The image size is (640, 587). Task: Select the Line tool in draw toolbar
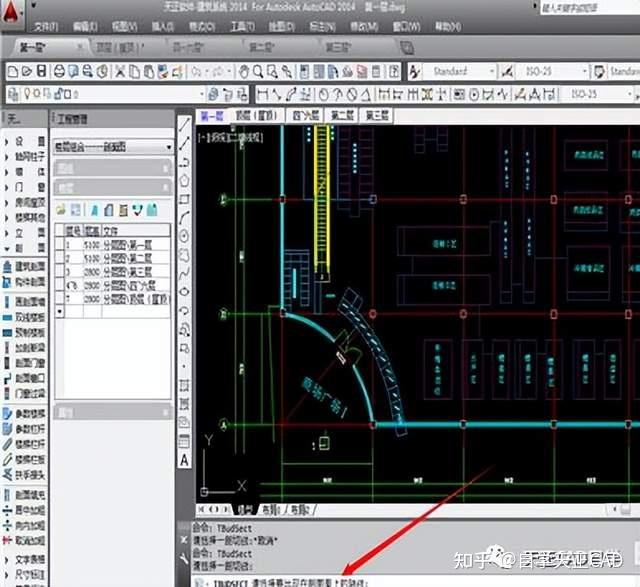click(184, 124)
